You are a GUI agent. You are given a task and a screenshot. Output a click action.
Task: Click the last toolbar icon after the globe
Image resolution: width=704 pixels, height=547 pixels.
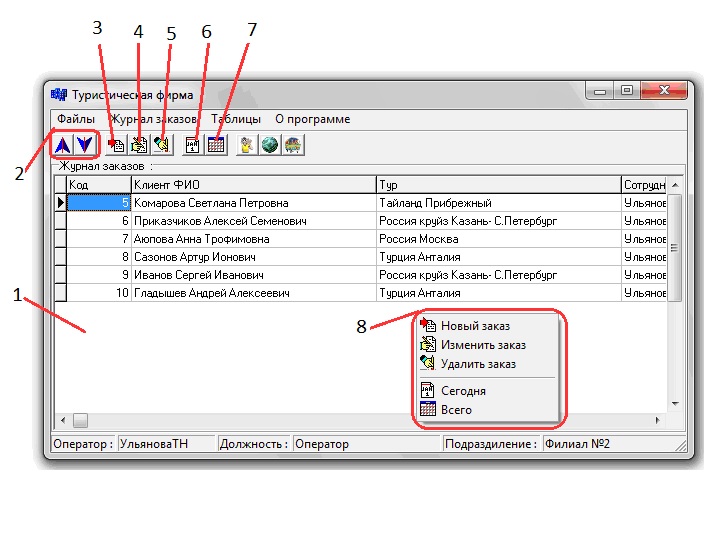(292, 146)
